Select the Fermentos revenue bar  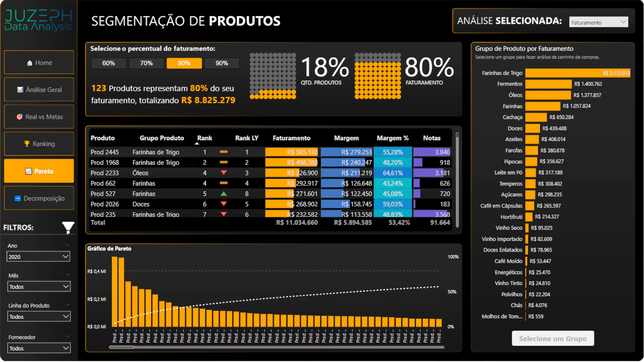[548, 84]
